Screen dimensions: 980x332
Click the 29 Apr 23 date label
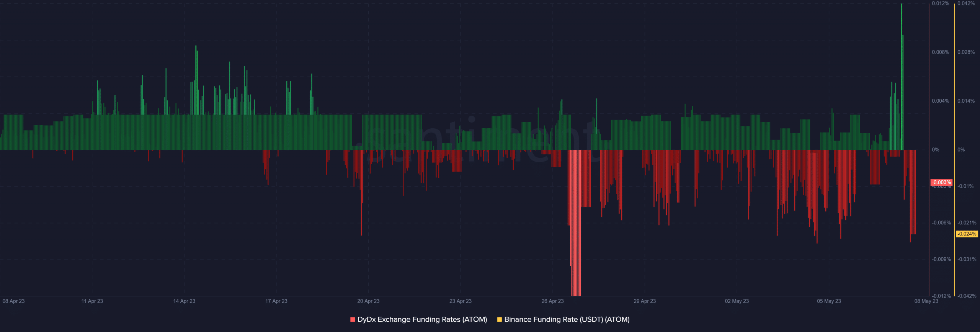coord(645,301)
